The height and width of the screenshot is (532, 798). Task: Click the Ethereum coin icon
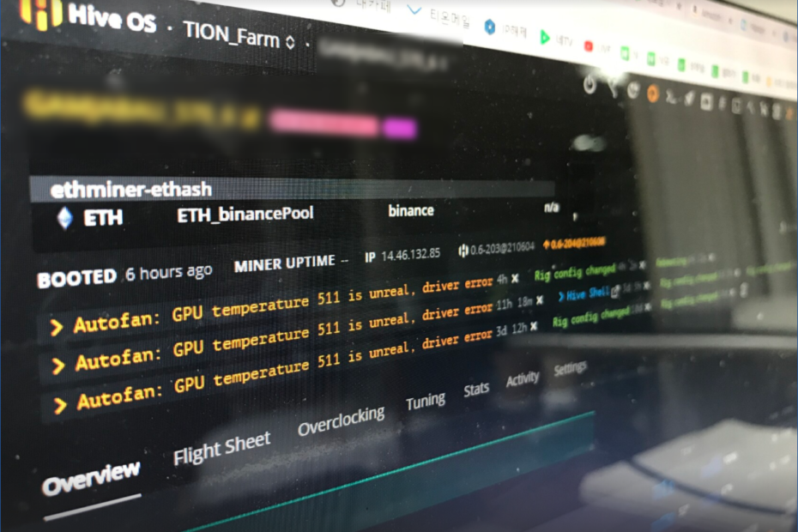(x=64, y=219)
